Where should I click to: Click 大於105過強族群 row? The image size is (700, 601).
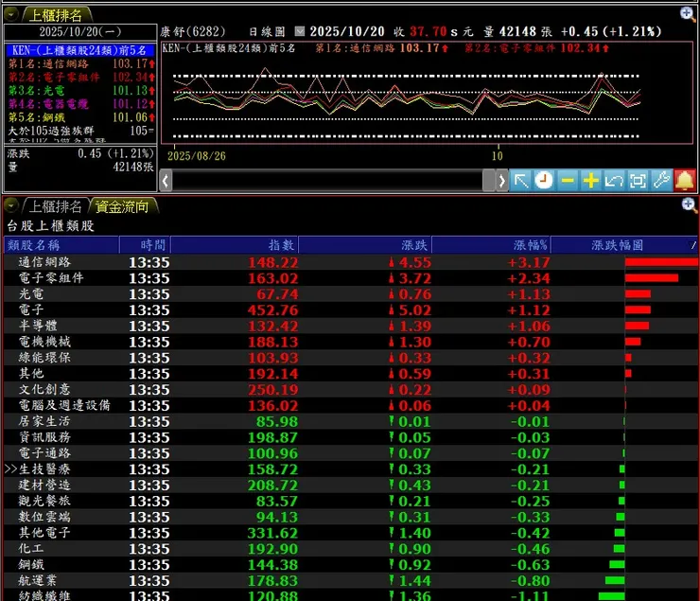(80, 131)
